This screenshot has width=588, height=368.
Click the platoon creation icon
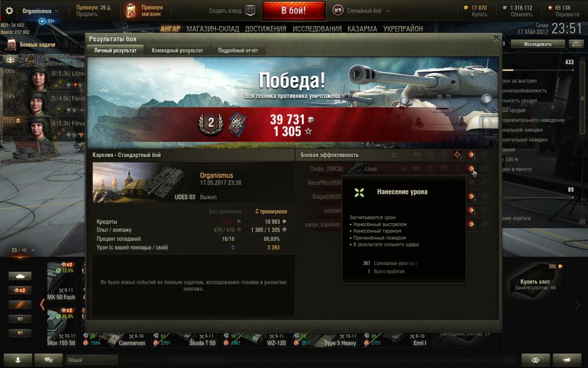point(250,11)
